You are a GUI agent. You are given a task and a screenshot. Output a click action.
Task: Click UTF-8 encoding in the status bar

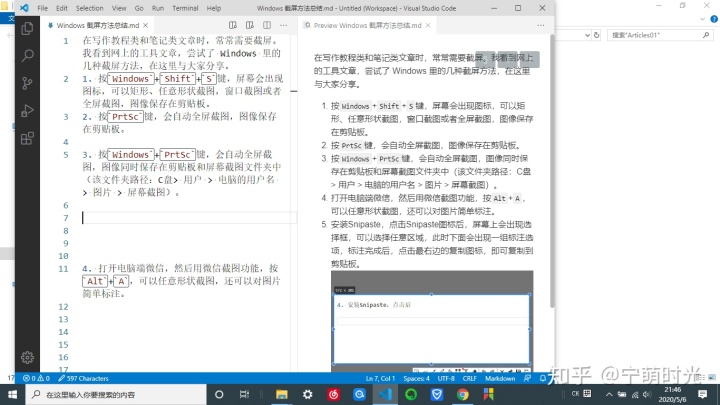pos(446,378)
